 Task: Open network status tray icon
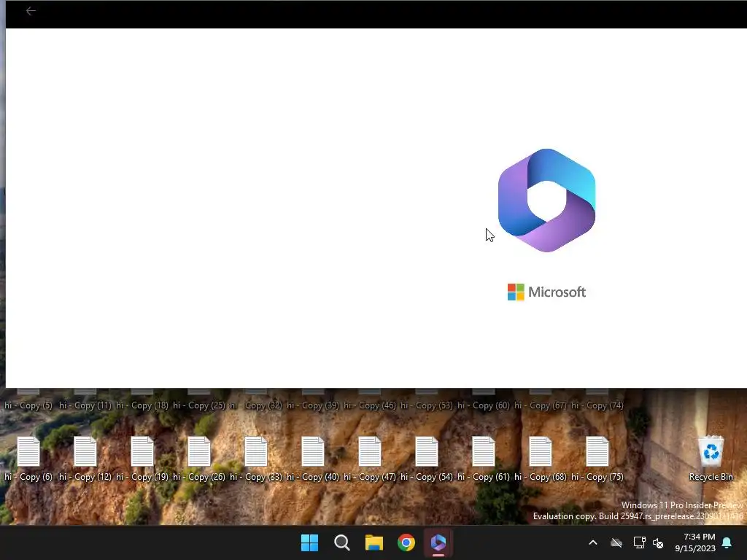pyautogui.click(x=639, y=542)
